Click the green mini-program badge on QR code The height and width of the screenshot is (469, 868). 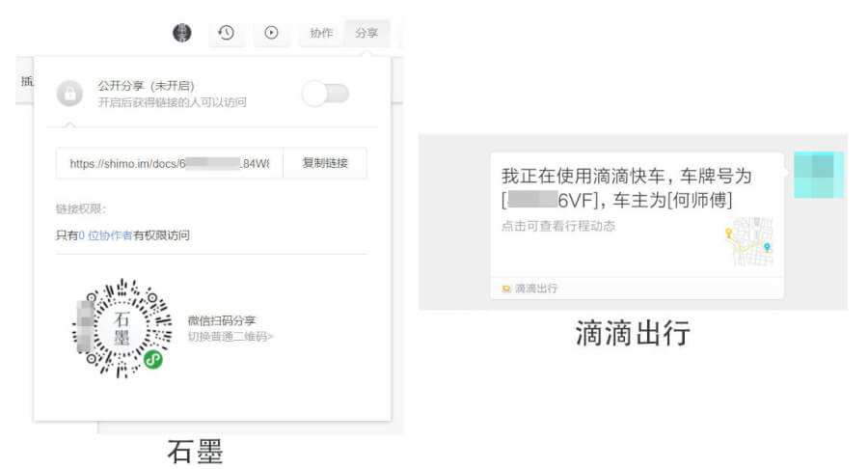point(153,359)
